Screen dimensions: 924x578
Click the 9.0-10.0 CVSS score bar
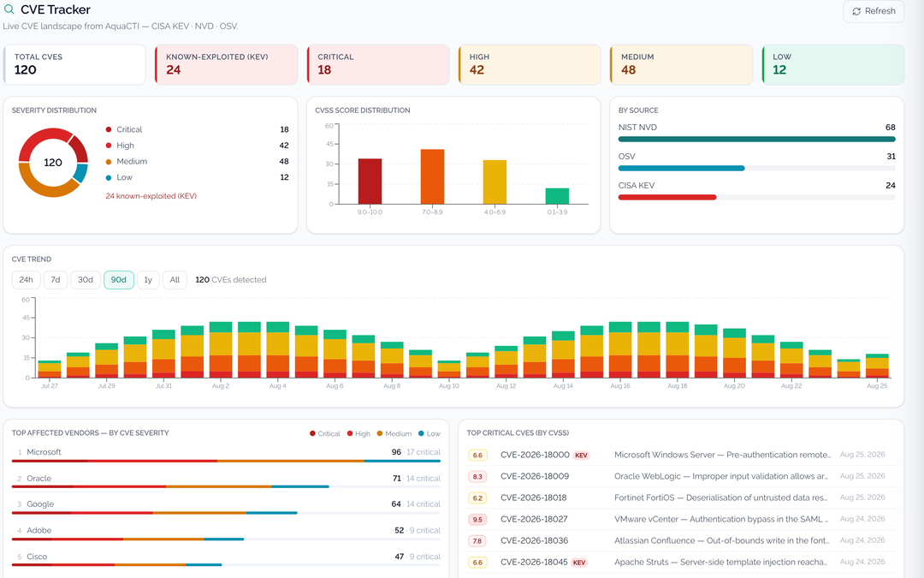[370, 181]
